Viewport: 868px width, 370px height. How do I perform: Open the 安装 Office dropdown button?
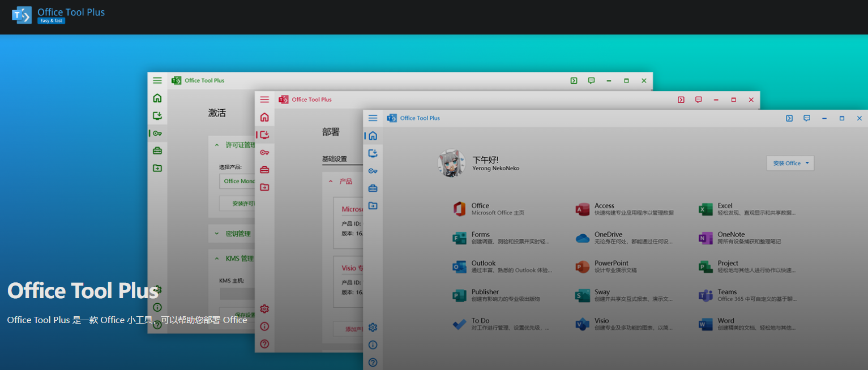click(790, 164)
